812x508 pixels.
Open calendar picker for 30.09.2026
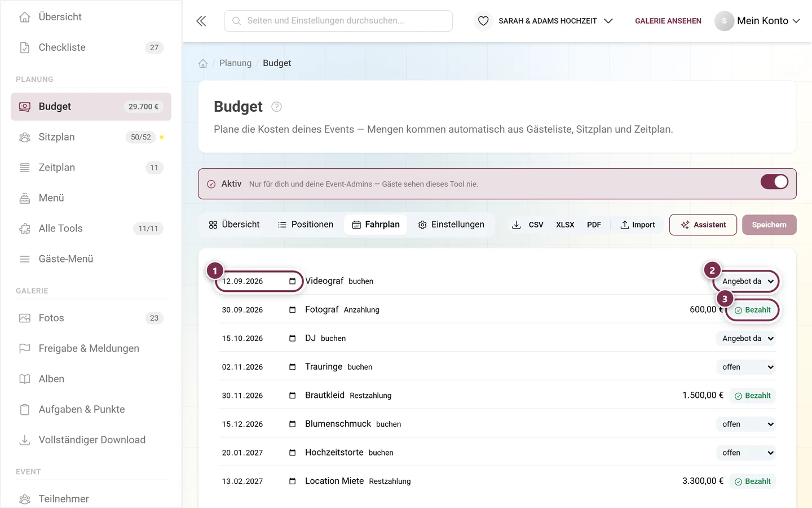tap(292, 310)
